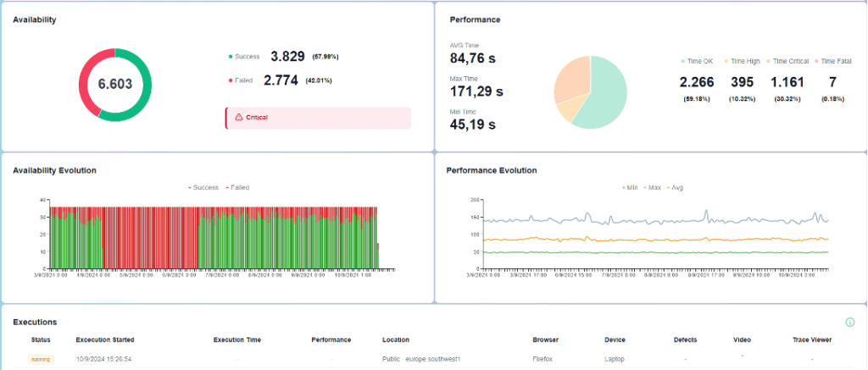This screenshot has width=868, height=370.
Task: Click the Performance Evolution panel title
Action: [492, 170]
